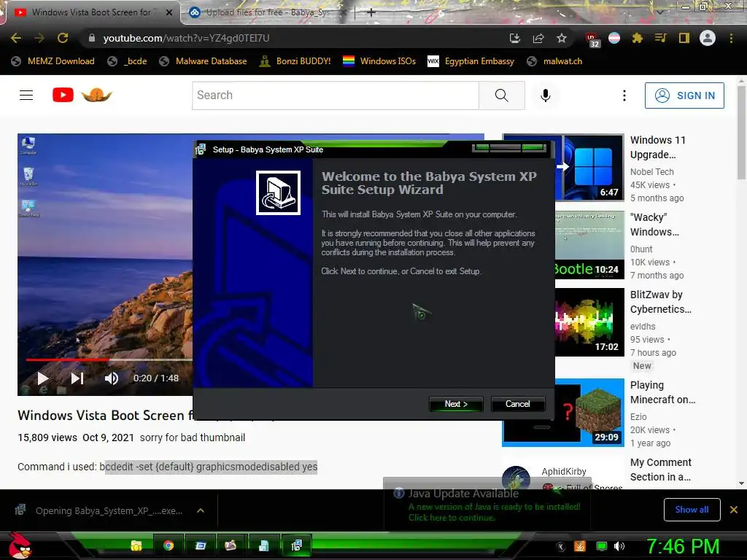
Task: Open the YouTube hamburger guide menu
Action: 26,96
